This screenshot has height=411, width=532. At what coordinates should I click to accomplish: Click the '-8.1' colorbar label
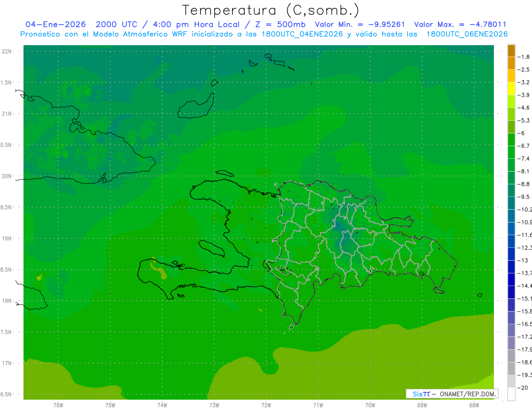click(524, 171)
